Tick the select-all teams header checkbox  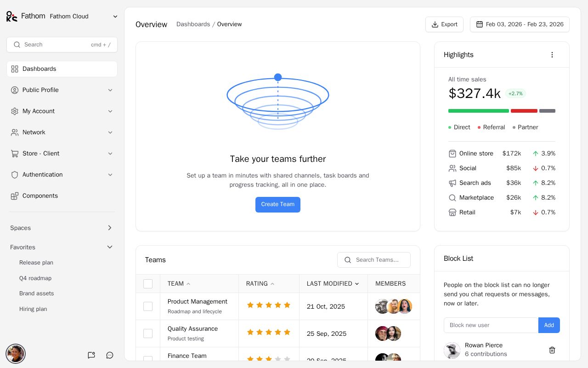tap(148, 284)
